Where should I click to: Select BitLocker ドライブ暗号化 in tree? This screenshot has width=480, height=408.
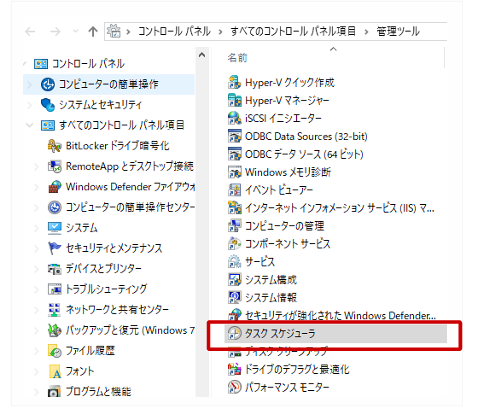[117, 146]
